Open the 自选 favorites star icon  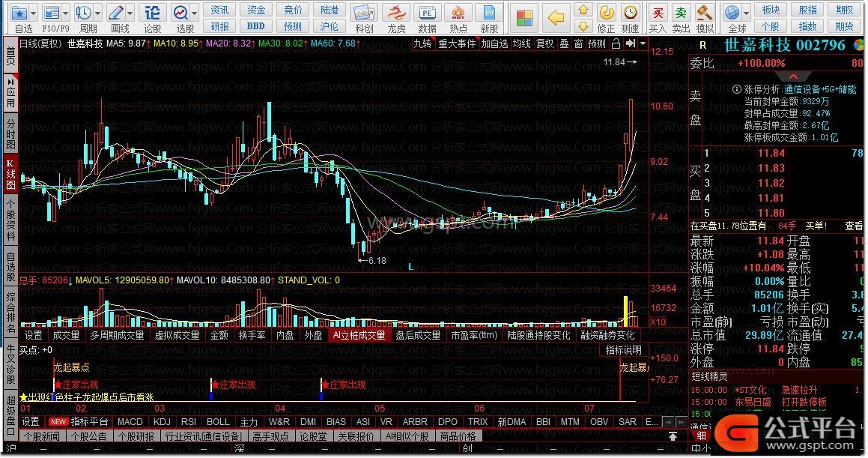(x=19, y=12)
